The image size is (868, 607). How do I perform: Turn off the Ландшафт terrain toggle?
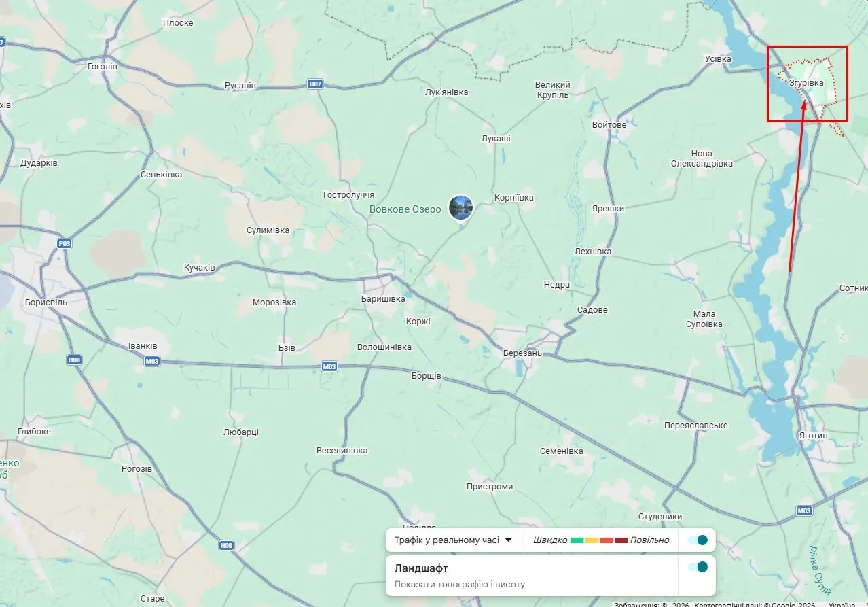[x=698, y=568]
